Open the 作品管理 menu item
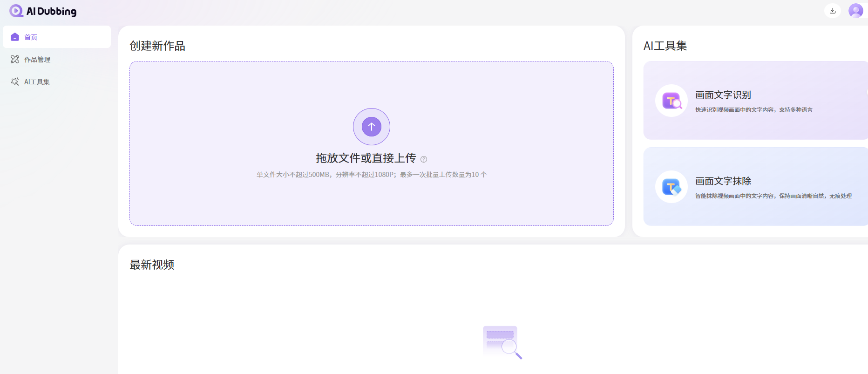This screenshot has height=374, width=868. point(37,60)
